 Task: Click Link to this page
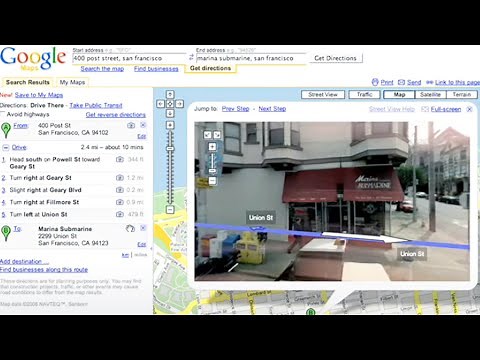(457, 82)
